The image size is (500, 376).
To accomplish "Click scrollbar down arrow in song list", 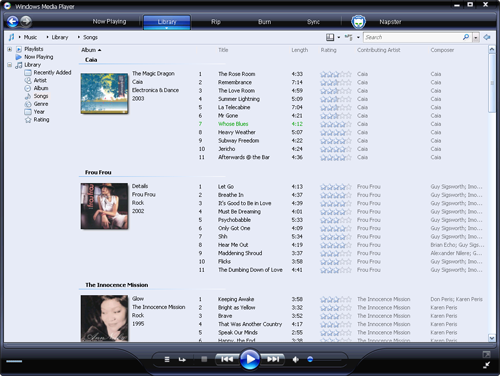I will click(x=492, y=338).
